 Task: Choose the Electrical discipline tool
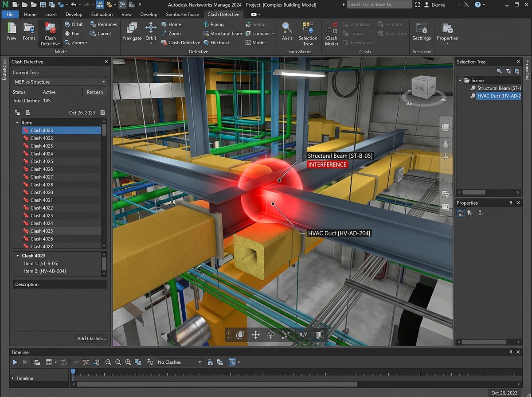pos(215,43)
